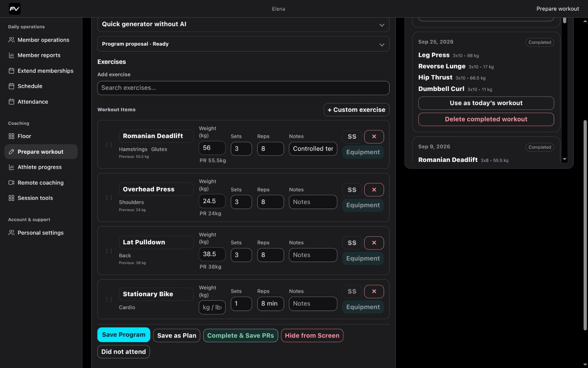Click the Search exercises field
The height and width of the screenshot is (368, 588).
pos(243,88)
